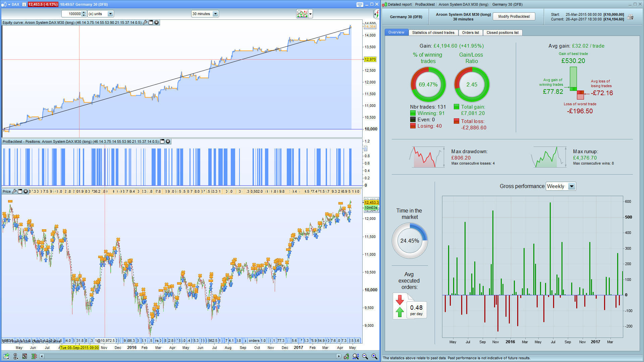Open Equity curve settings wrench icon
Viewport: 644px width, 362px height.
[x=145, y=22]
